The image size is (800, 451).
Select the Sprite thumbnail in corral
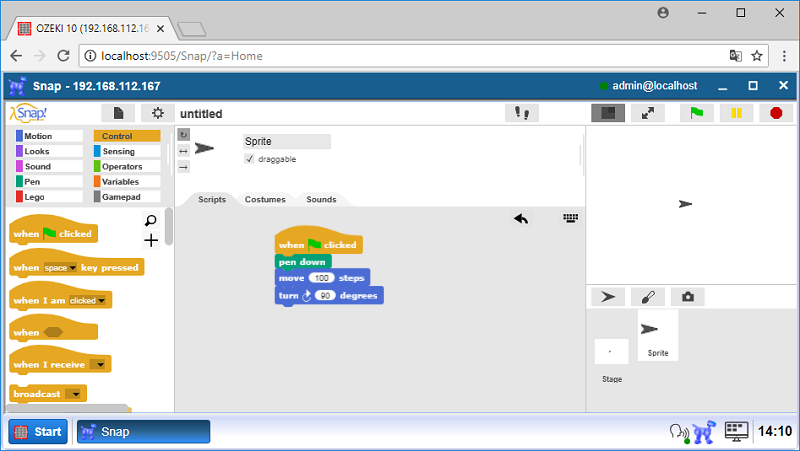(x=658, y=335)
